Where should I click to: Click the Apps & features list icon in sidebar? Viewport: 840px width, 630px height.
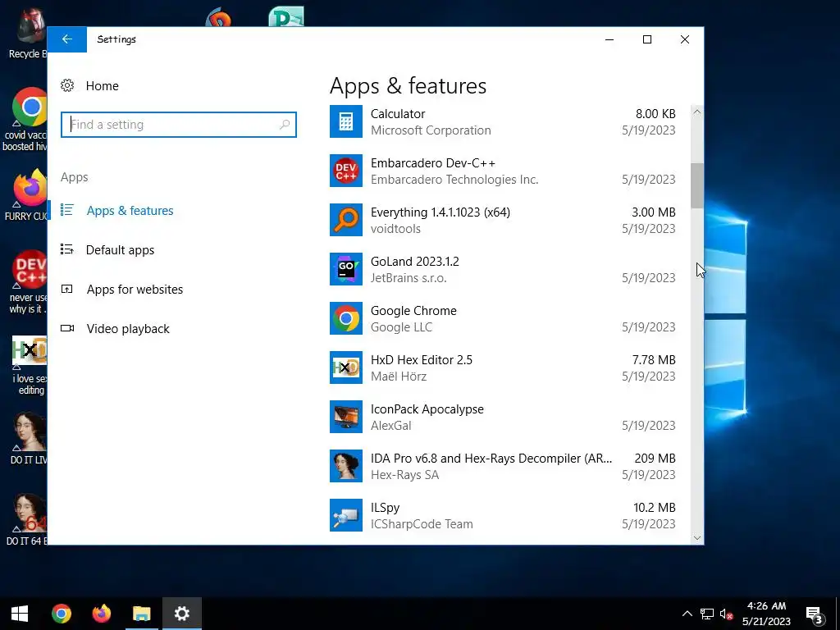(67, 210)
